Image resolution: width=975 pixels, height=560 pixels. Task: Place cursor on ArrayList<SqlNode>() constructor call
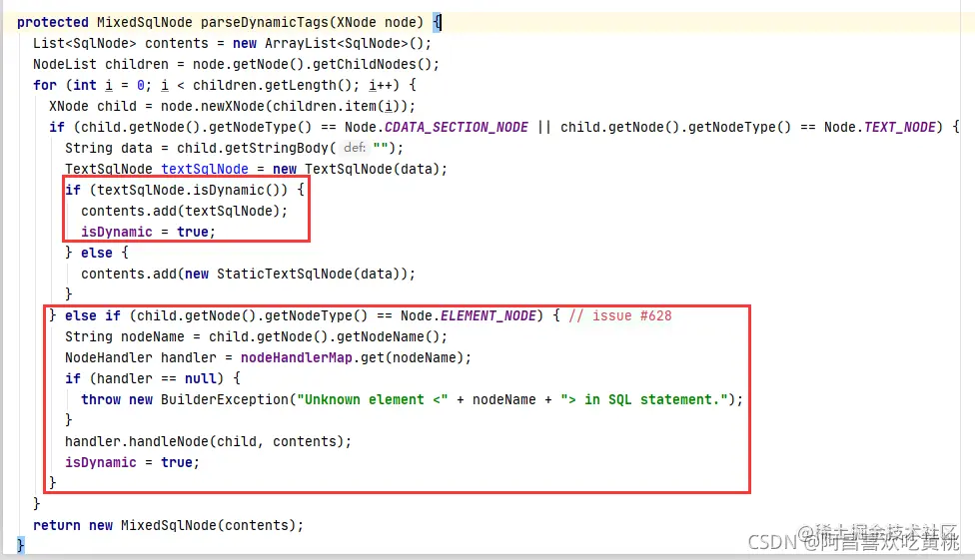(x=345, y=44)
